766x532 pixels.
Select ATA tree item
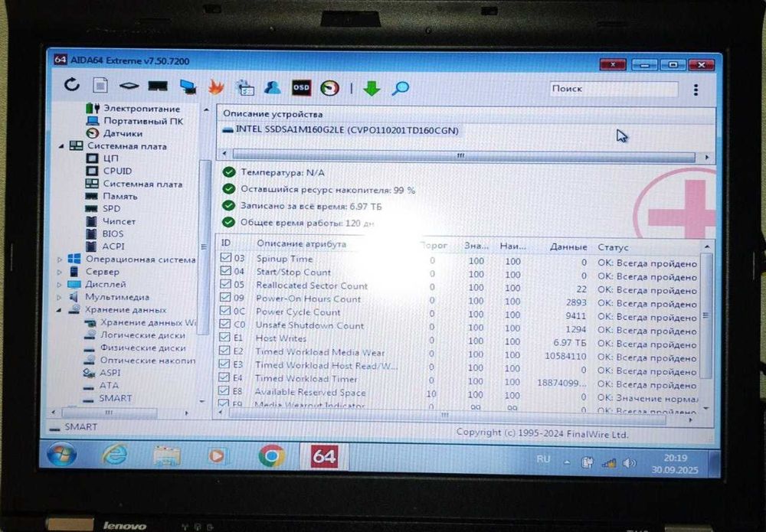pos(109,386)
